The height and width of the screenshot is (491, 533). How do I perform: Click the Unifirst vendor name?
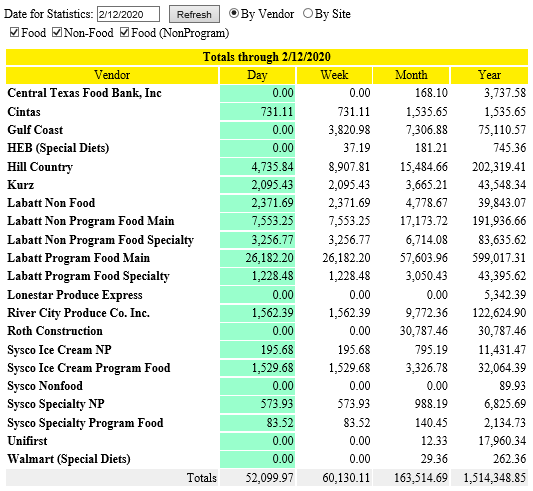point(27,441)
